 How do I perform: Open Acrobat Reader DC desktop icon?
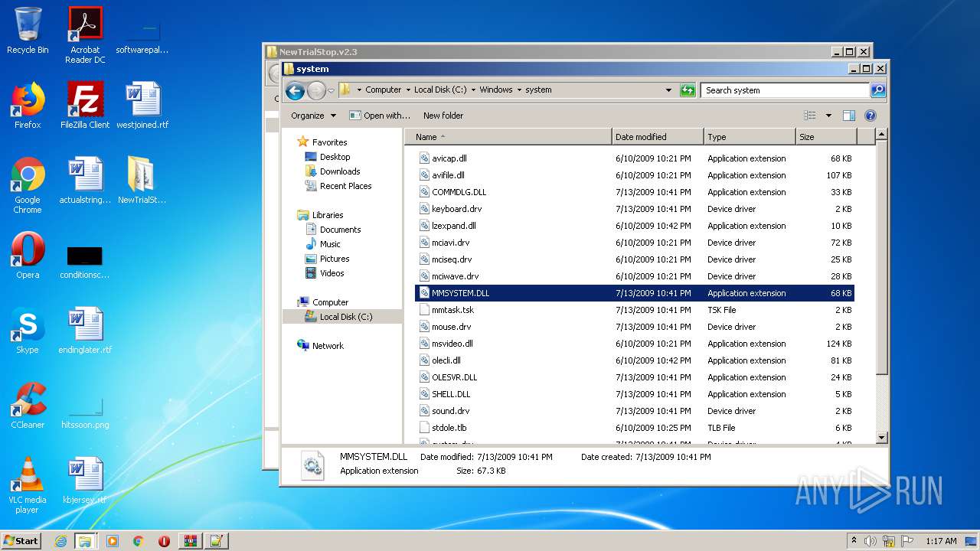[x=85, y=35]
